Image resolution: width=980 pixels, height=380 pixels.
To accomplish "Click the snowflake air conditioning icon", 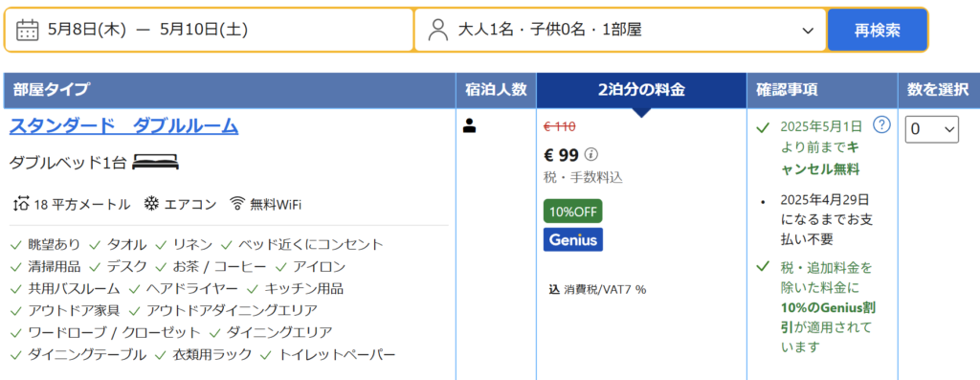I will pyautogui.click(x=151, y=204).
